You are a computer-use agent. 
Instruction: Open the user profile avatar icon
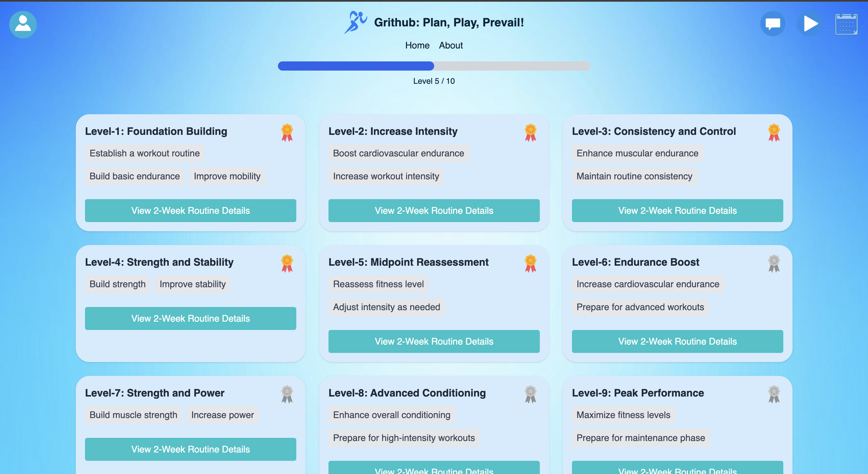pyautogui.click(x=23, y=25)
